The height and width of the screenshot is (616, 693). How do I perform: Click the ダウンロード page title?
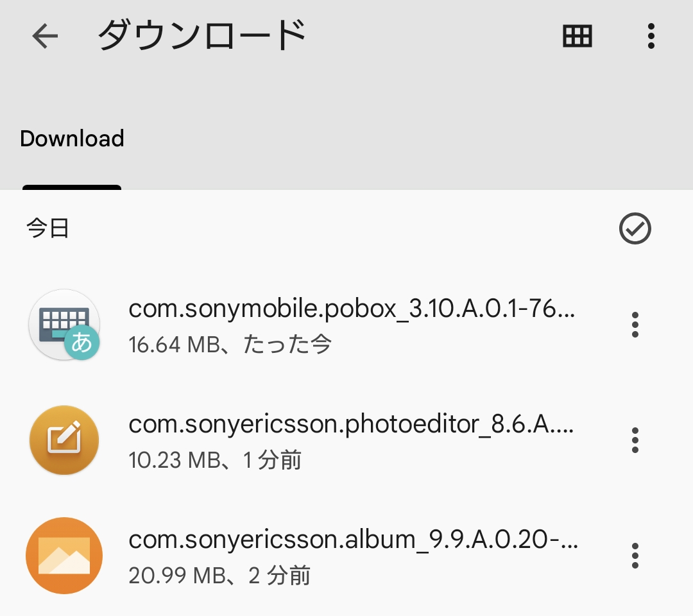[x=201, y=35]
